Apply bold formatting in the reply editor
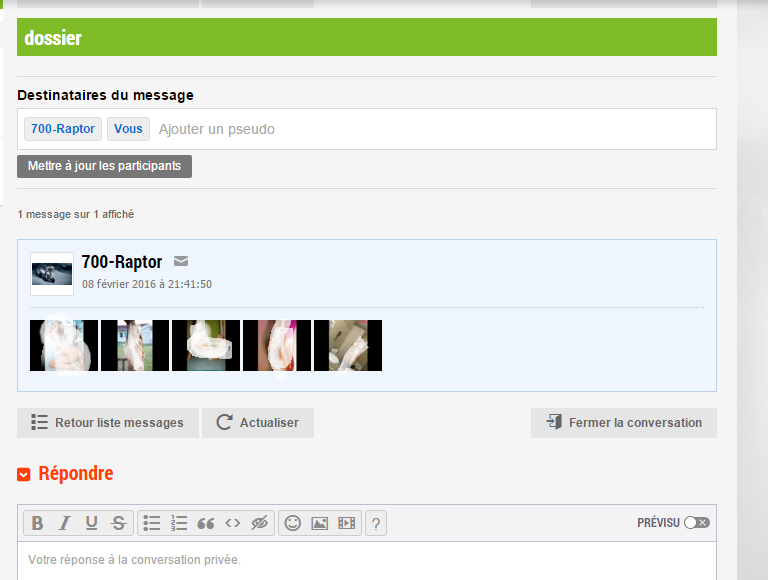This screenshot has width=768, height=580. coord(37,523)
